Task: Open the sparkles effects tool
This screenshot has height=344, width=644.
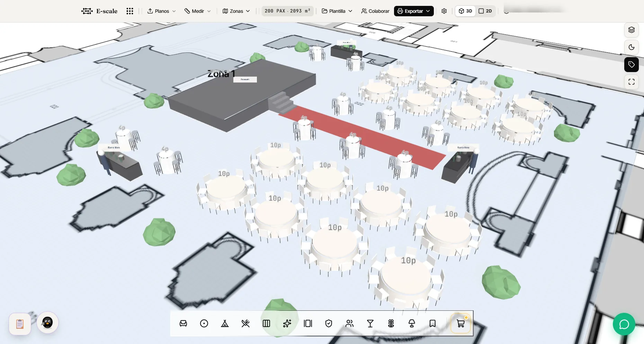Action: point(287,324)
